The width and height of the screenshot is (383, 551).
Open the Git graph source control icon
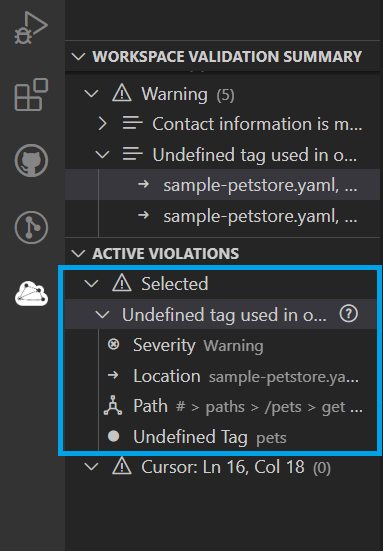click(31, 227)
